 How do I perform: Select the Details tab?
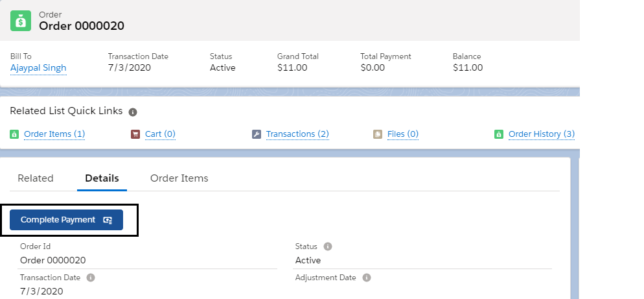[x=102, y=178]
